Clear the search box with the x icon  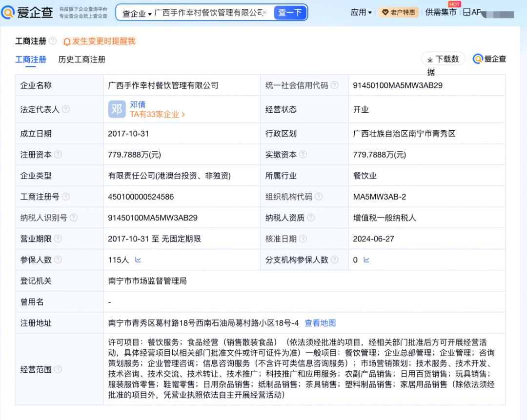point(265,13)
